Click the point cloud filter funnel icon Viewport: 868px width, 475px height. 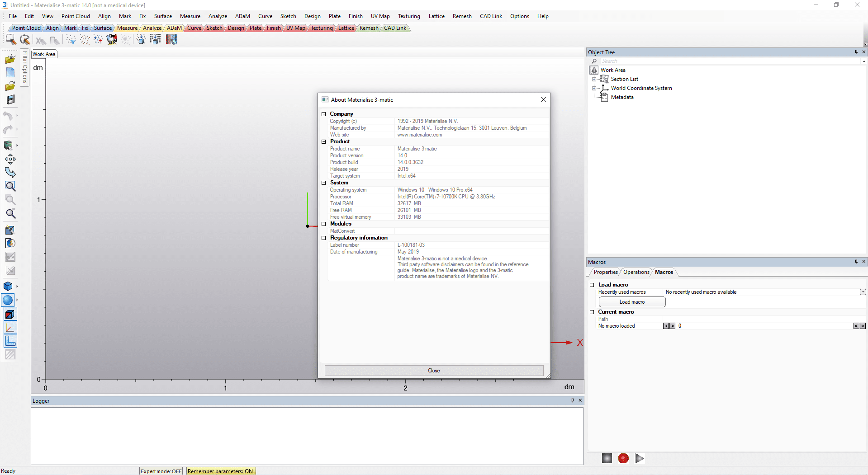point(71,40)
